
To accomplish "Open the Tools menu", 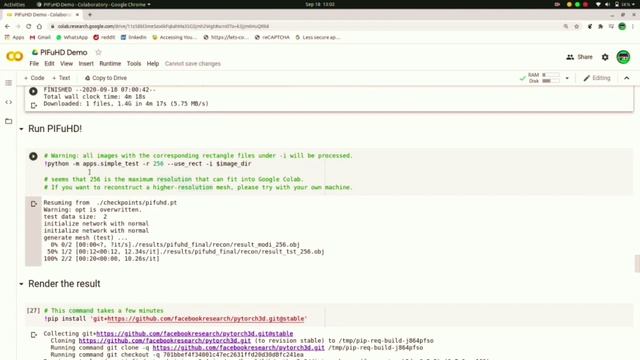I will (133, 64).
